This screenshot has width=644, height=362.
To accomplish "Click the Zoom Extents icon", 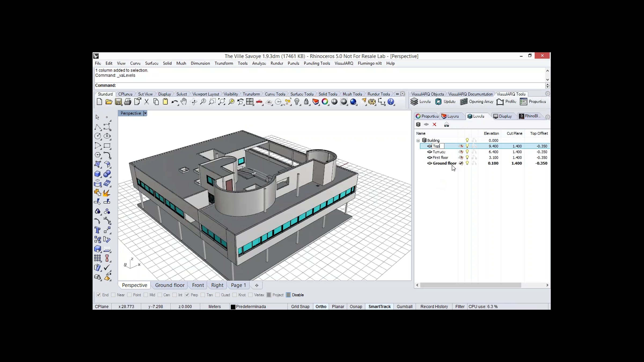I will (222, 102).
